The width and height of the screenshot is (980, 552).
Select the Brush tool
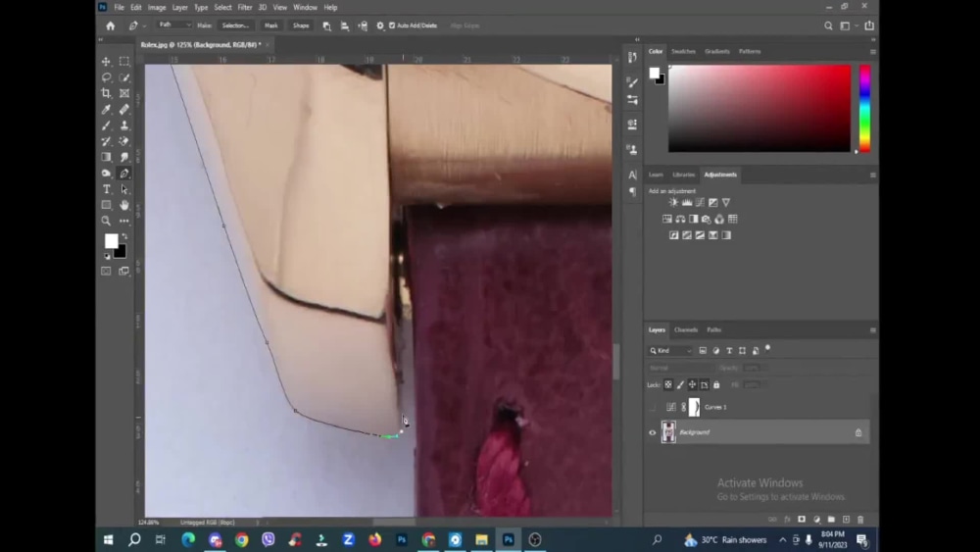pyautogui.click(x=106, y=125)
